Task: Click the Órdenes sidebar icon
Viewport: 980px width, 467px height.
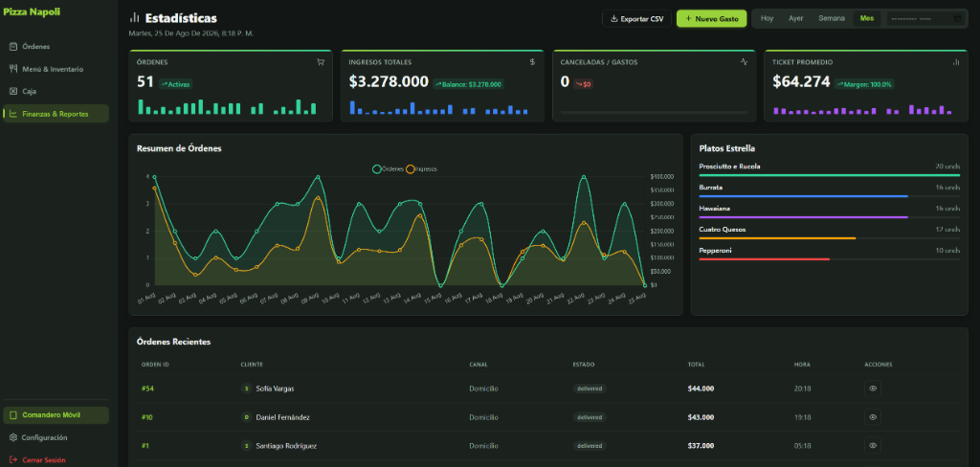Action: tap(13, 47)
